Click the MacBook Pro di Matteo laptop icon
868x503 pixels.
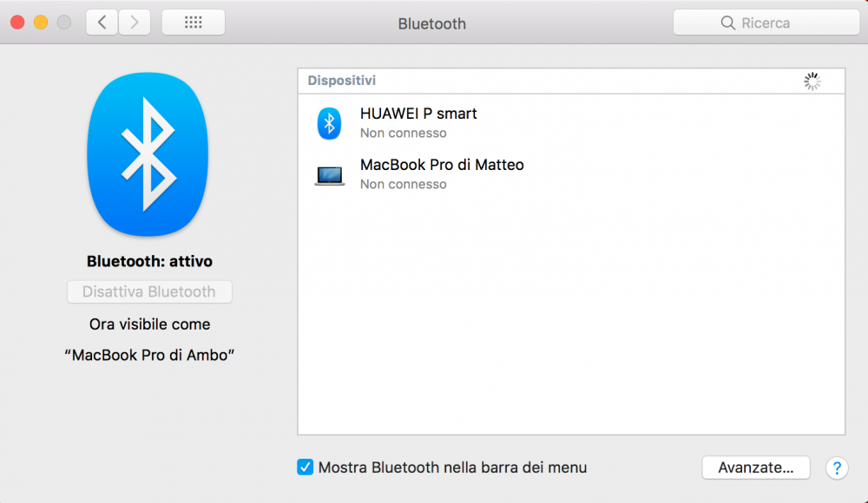point(329,176)
